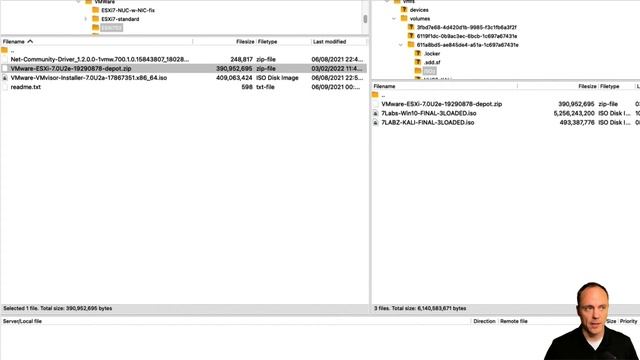Select 3fbd7e68-4d420d1b volume in remote tree

point(467,27)
